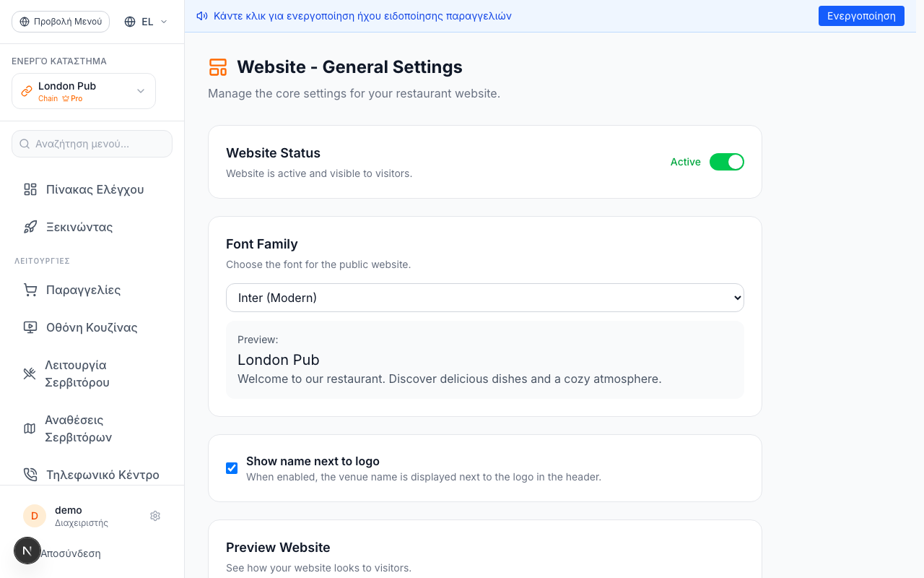Viewport: 924px width, 578px height.
Task: Click the blue Ενεργοποίηση button
Action: [861, 16]
